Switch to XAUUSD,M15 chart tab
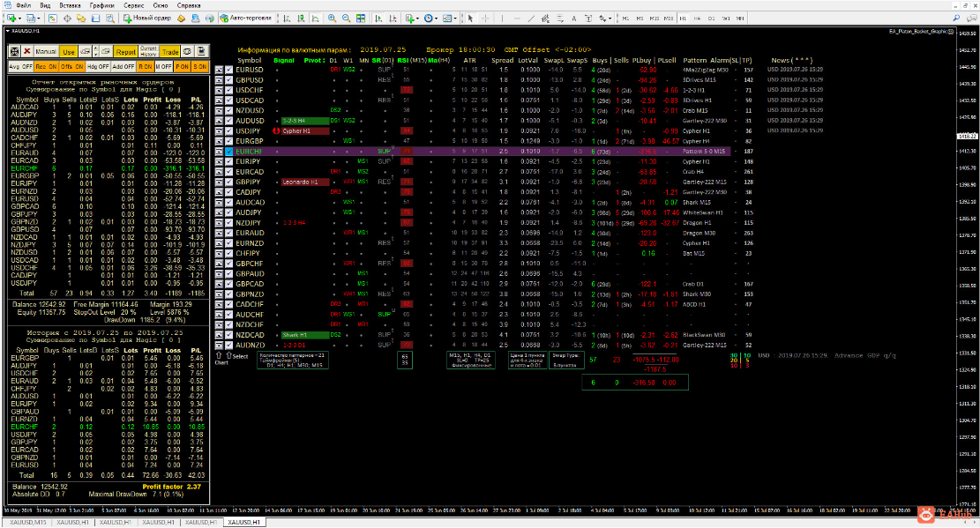This screenshot has width=980, height=528. click(x=27, y=522)
